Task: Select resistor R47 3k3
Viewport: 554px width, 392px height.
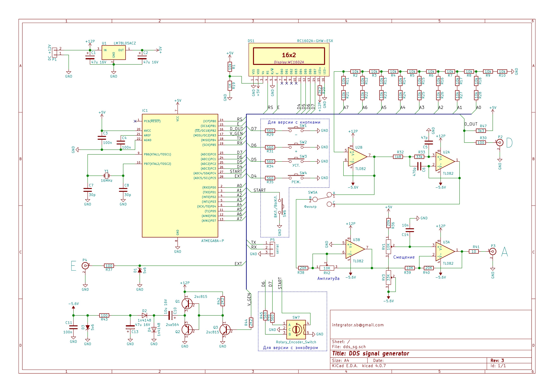Action: point(481,131)
